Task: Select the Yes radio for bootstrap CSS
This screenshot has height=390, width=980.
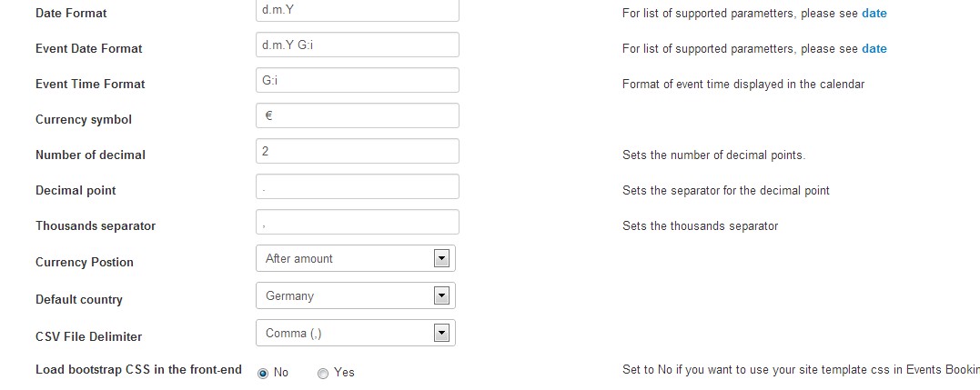Action: click(x=323, y=373)
